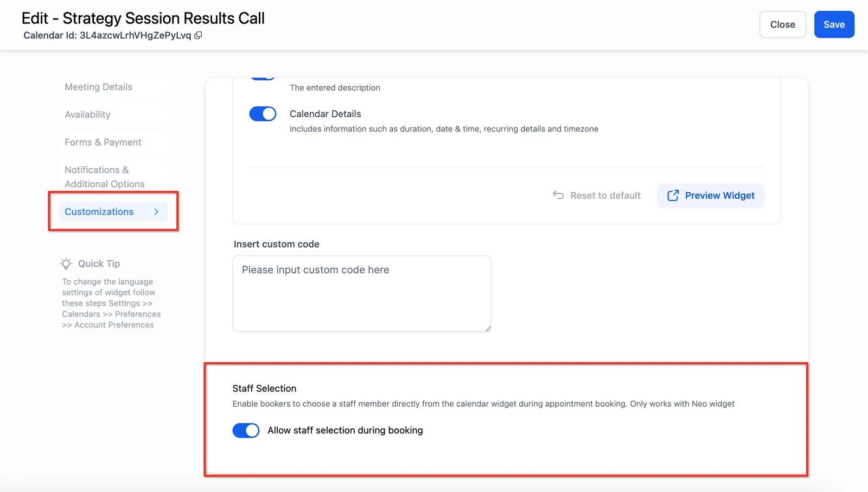
Task: Toggle the entered description switch
Action: tap(263, 78)
